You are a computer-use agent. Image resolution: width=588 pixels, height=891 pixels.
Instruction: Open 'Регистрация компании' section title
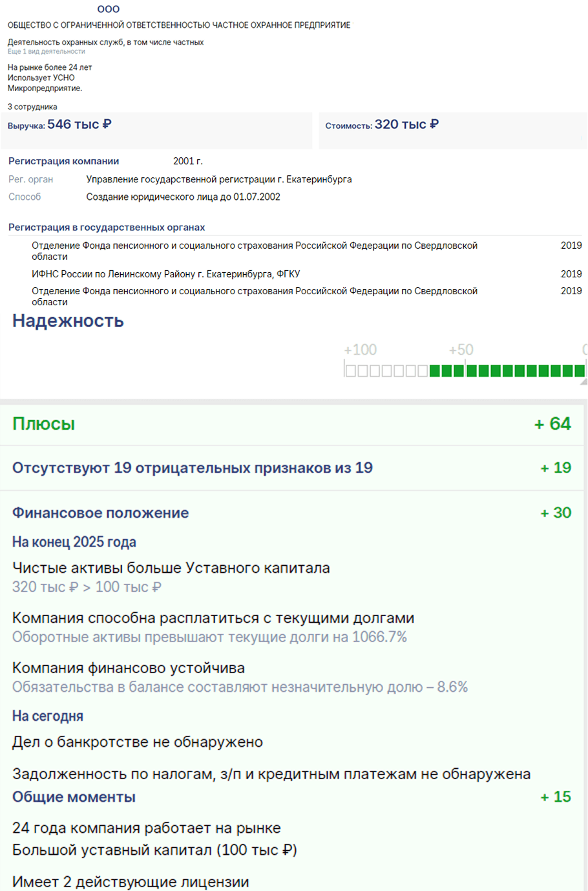pyautogui.click(x=63, y=161)
